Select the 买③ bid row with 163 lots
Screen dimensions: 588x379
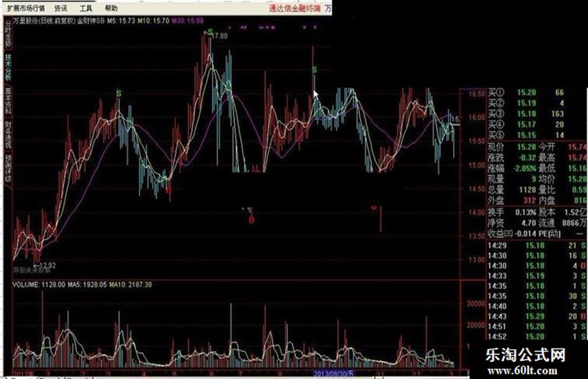[x=526, y=114]
